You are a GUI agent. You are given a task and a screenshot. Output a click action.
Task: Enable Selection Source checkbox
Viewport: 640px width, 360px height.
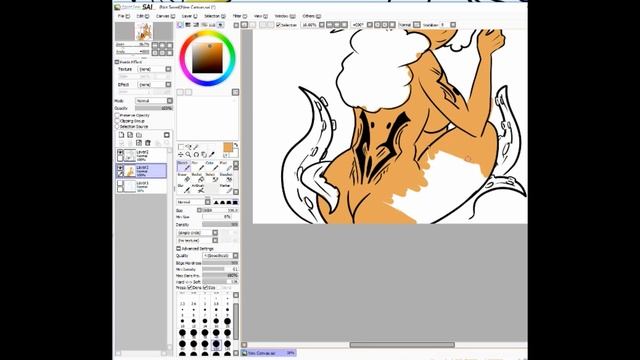coord(117,127)
